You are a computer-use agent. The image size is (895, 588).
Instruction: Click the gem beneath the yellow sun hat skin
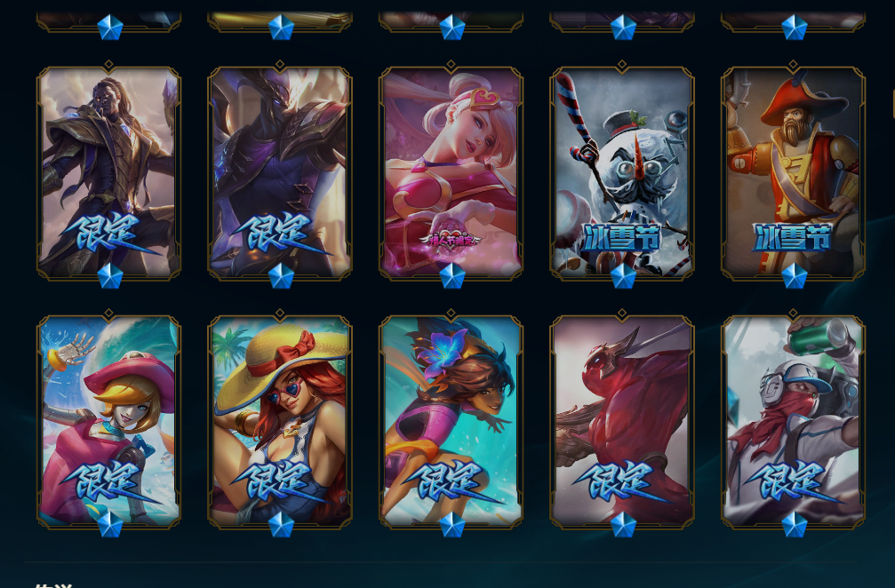(281, 525)
